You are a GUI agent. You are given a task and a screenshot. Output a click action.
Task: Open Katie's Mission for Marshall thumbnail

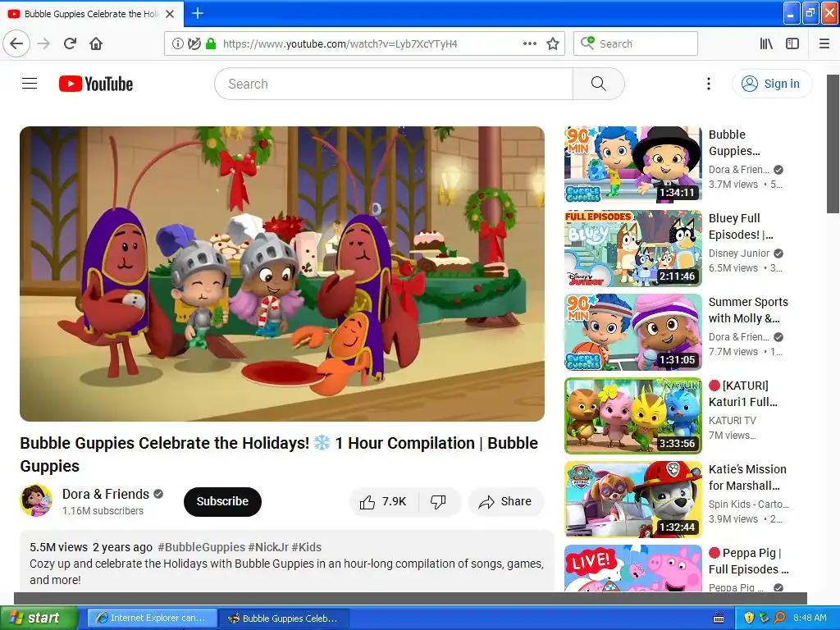point(633,500)
